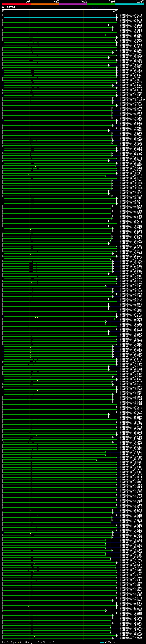Select hit label UniRef100_C5YBL4
Image resolution: width=146 pixels, height=644 pixels.
coord(131,63)
